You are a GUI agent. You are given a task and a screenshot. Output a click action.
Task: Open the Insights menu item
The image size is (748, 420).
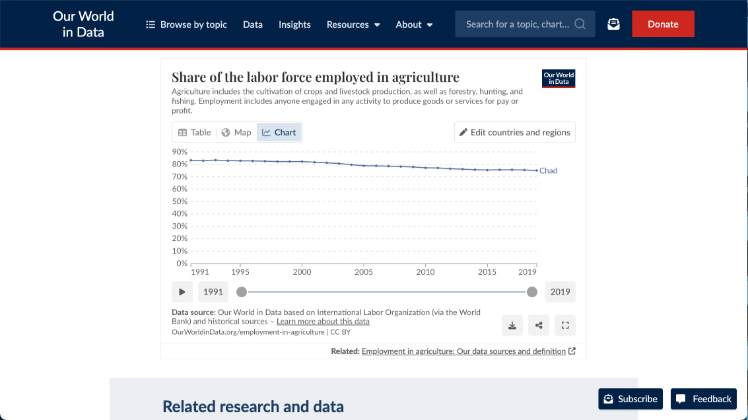(294, 24)
